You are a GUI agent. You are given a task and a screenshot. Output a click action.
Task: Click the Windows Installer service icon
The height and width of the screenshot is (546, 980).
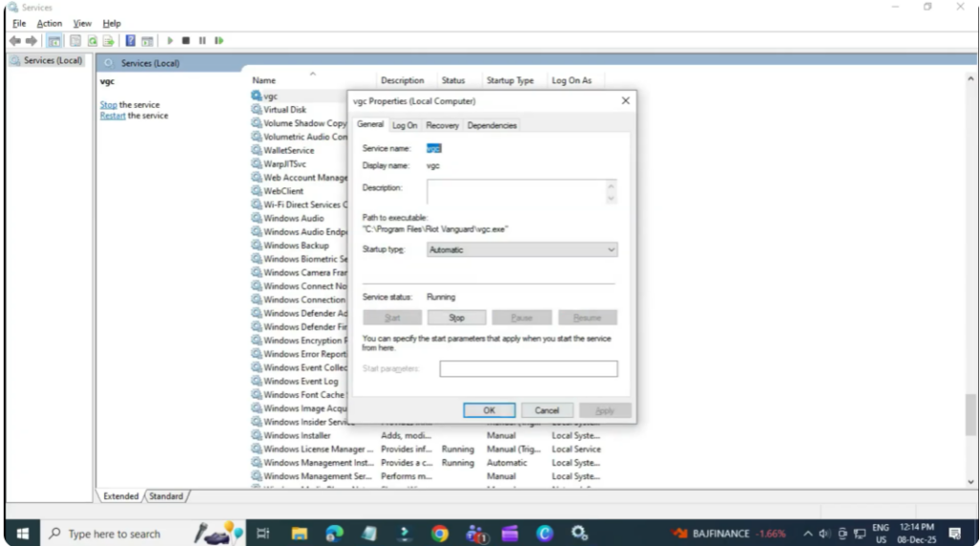tap(256, 435)
